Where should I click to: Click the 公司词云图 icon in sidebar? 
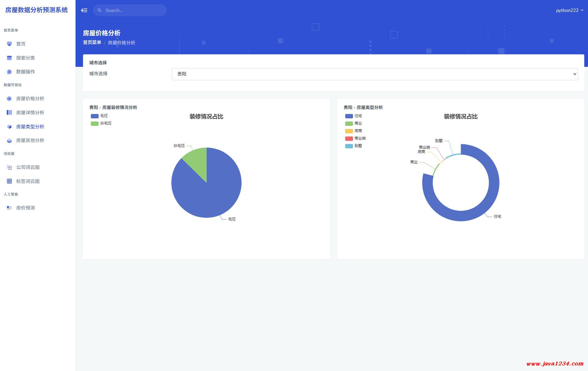[9, 167]
